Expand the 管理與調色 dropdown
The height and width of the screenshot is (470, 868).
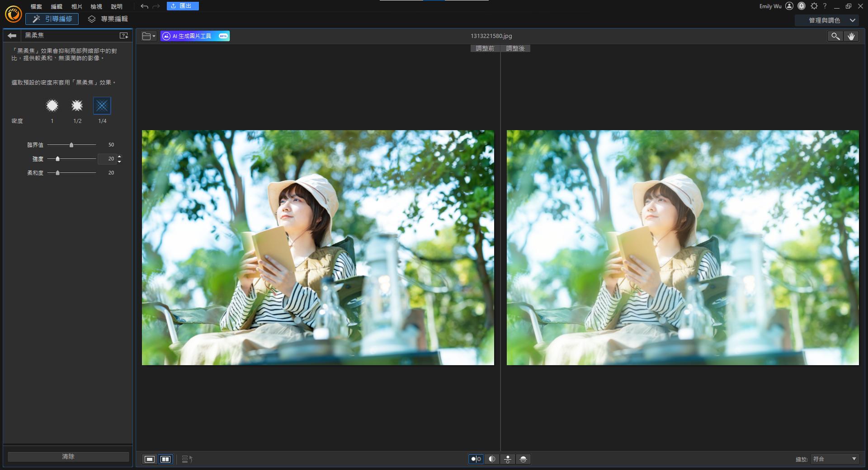pos(831,20)
